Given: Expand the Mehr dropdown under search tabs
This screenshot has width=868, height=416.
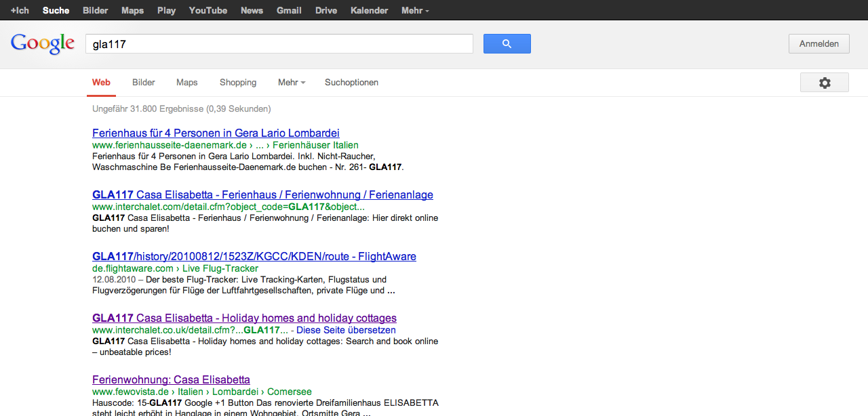Looking at the screenshot, I should coord(291,83).
